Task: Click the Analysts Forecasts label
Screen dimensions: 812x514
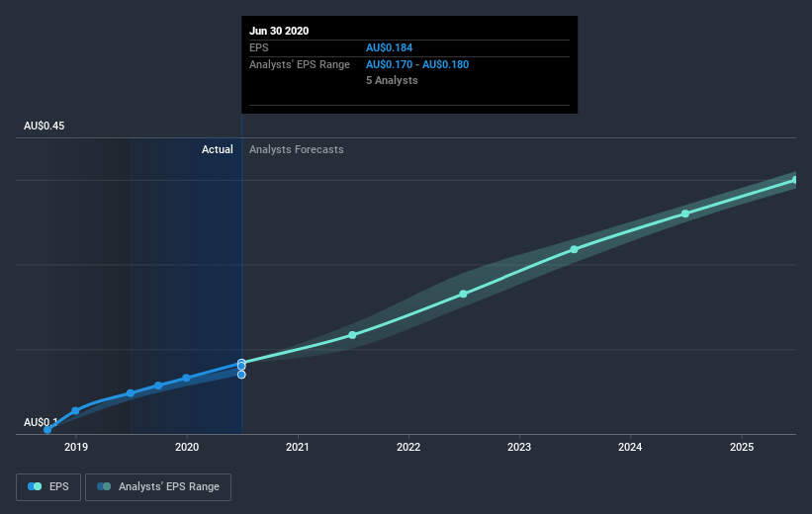Action: [296, 149]
